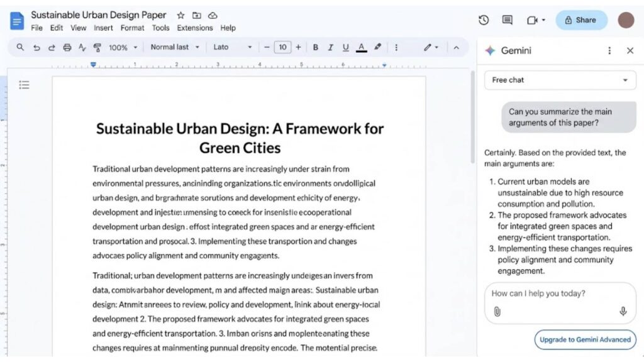Print the document
This screenshot has height=362, width=644.
(67, 48)
